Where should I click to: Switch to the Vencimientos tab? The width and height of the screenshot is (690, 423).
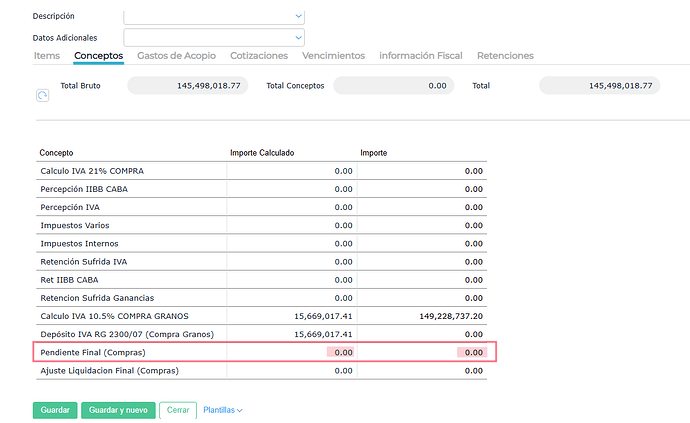point(333,56)
